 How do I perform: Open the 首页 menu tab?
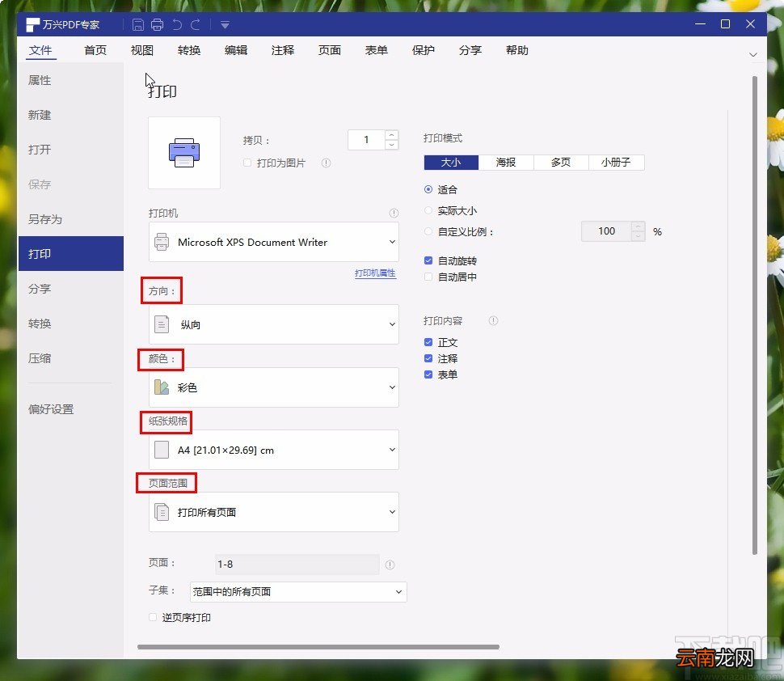(x=95, y=50)
